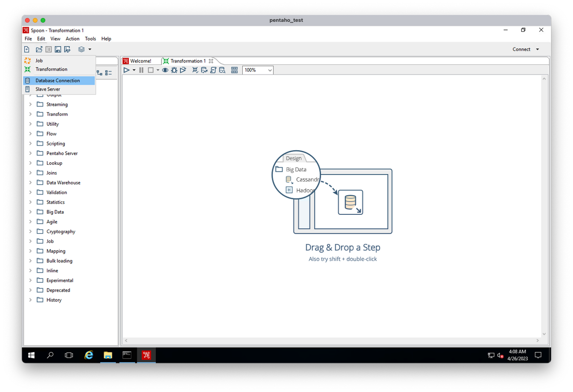The height and width of the screenshot is (392, 573).
Task: Click the New file icon in the toolbar
Action: [27, 49]
